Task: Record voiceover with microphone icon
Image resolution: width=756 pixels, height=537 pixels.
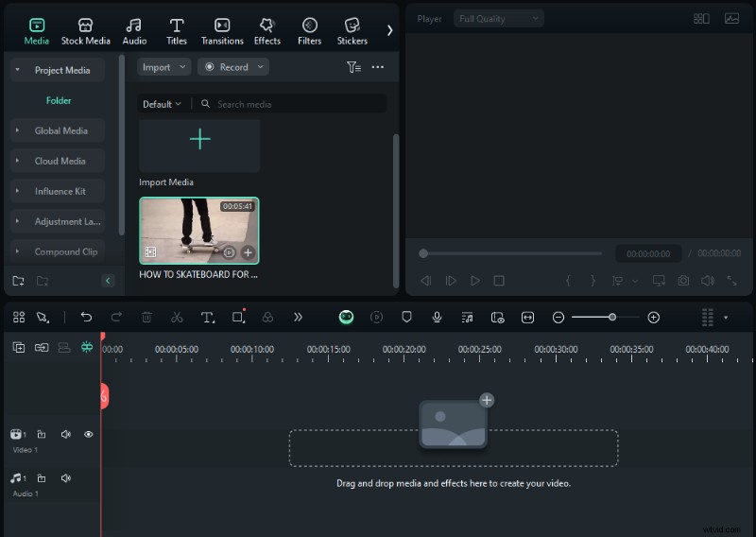Action: click(x=437, y=317)
